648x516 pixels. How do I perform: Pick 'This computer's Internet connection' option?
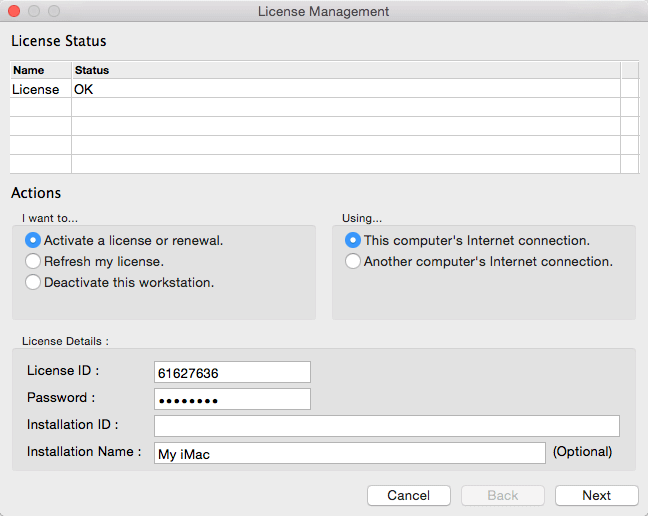click(x=352, y=240)
